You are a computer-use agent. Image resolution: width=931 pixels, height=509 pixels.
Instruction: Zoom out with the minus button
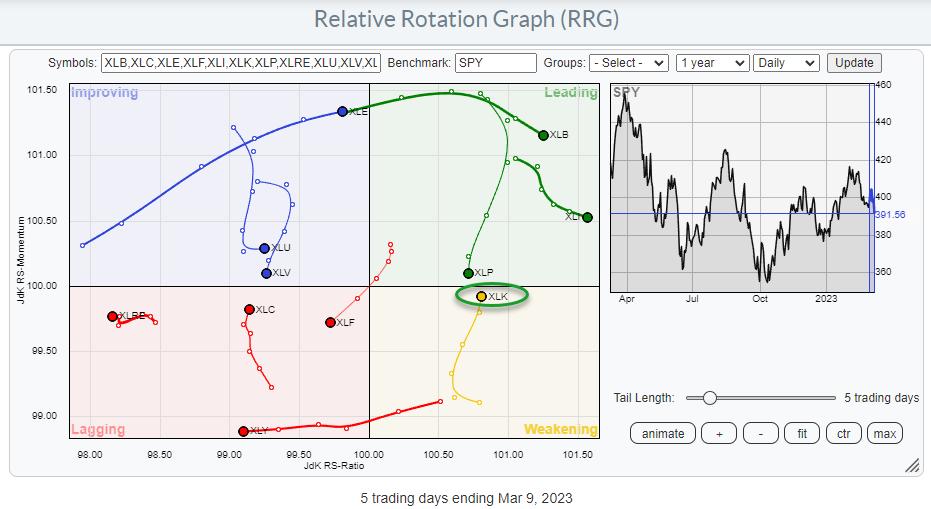(761, 433)
